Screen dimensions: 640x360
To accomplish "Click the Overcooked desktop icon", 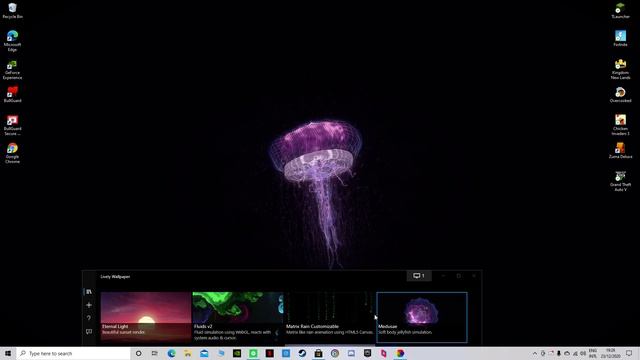I will pos(620,95).
